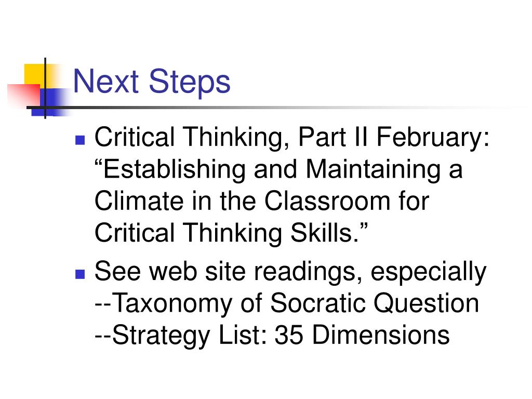Click the word "Climate" in first bullet
Viewport: 532px width, 399px height.
(139, 201)
